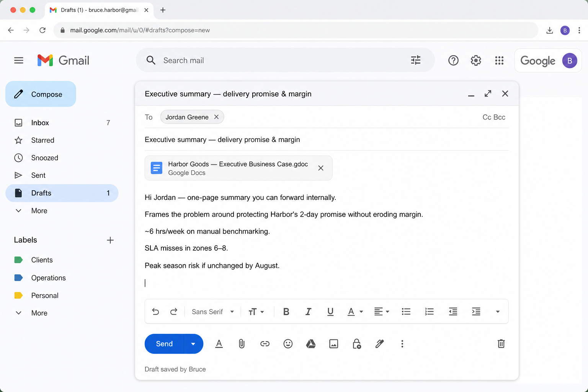588x392 pixels.
Task: Expand more formatting options arrow
Action: [498, 312]
